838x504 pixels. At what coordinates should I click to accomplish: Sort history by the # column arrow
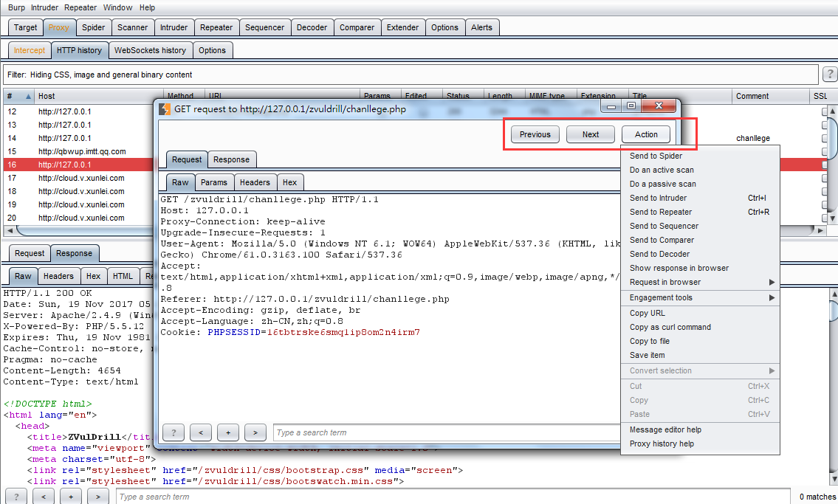(x=28, y=96)
